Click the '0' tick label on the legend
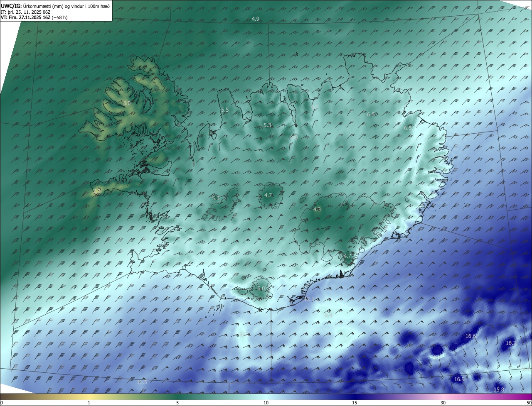This screenshot has width=532, height=406. (x=2, y=403)
